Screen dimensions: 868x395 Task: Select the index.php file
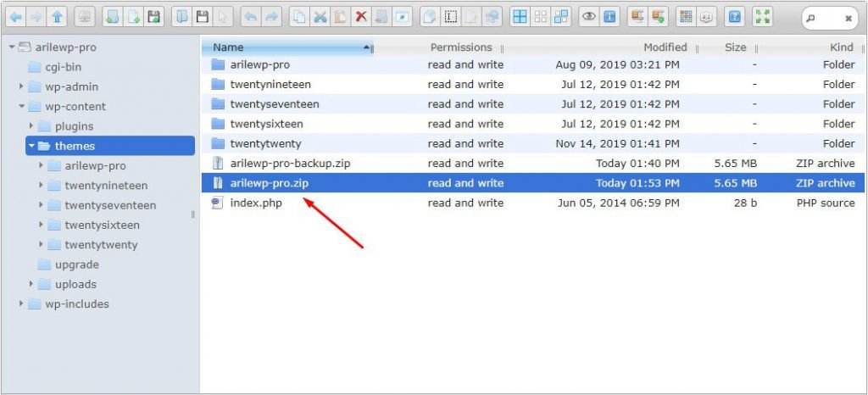[533, 203]
